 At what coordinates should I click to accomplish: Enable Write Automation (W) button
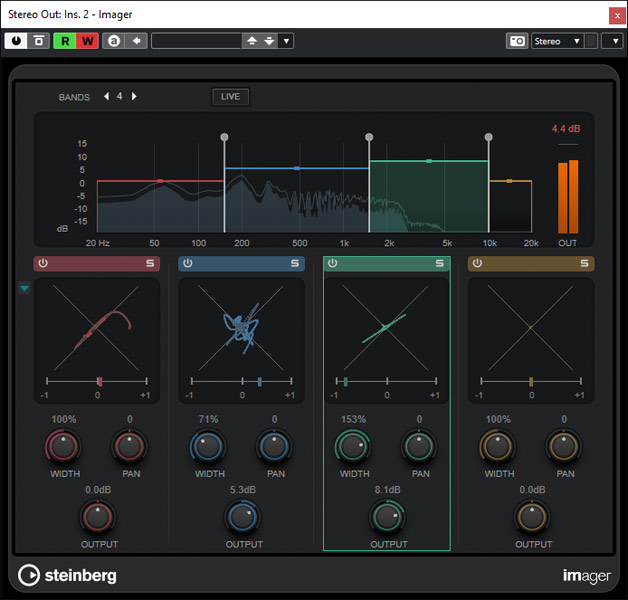pyautogui.click(x=86, y=41)
